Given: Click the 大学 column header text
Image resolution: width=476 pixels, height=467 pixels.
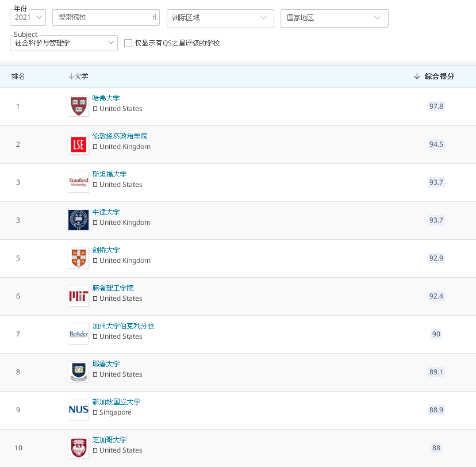Looking at the screenshot, I should tap(82, 76).
